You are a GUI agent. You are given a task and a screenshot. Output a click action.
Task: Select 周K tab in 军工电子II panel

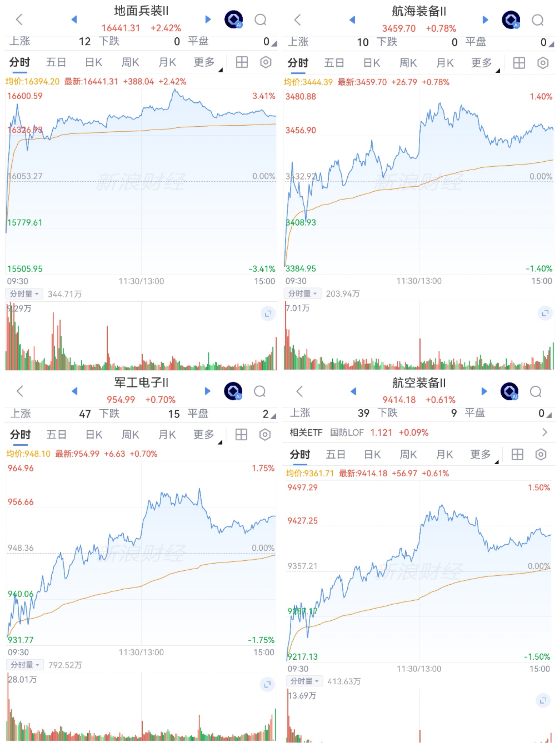pos(130,434)
